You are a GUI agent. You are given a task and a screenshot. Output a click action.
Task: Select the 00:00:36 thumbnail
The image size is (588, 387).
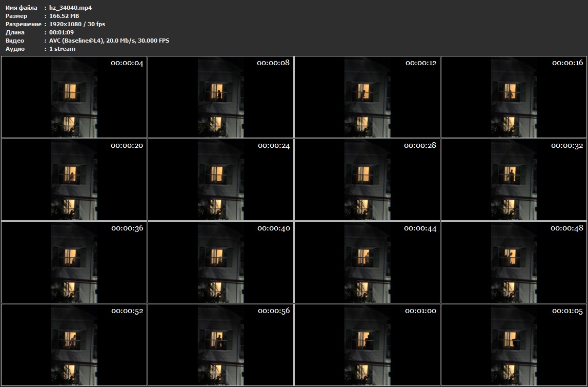pos(74,262)
